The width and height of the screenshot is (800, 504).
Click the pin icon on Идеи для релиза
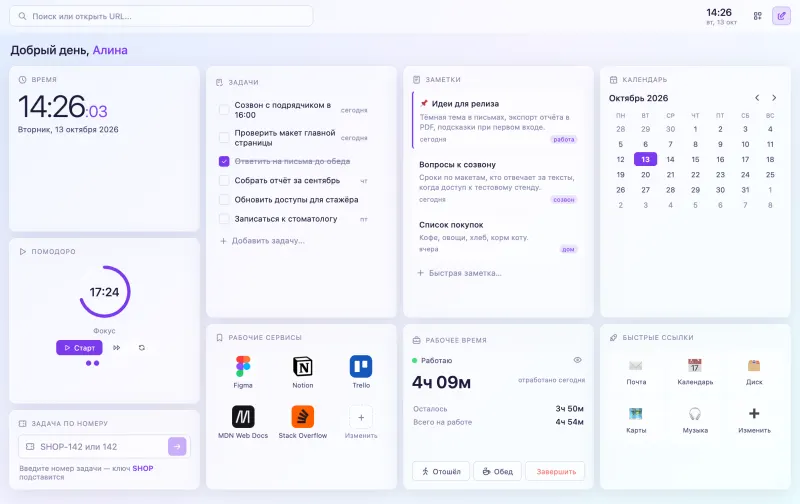423,104
